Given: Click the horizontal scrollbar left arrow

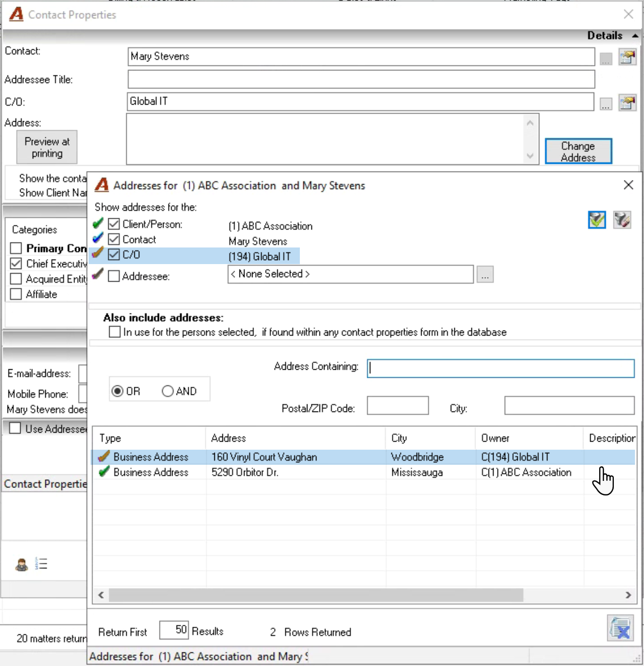Looking at the screenshot, I should tap(101, 595).
